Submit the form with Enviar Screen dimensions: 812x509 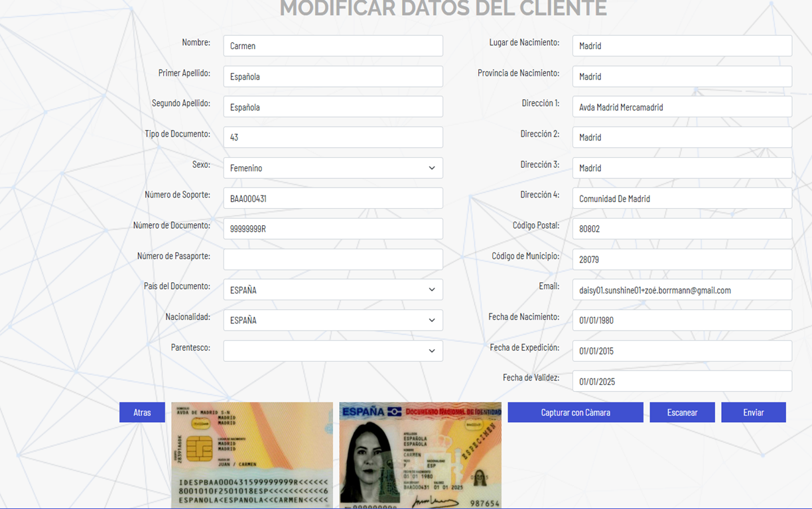754,412
